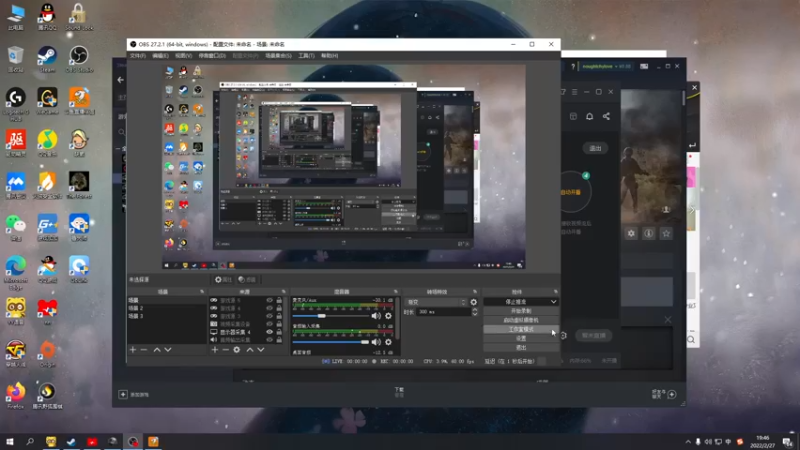Screen dimensions: 800x450
Task: Open the Recycle Bin on desktop
Action: (16, 59)
